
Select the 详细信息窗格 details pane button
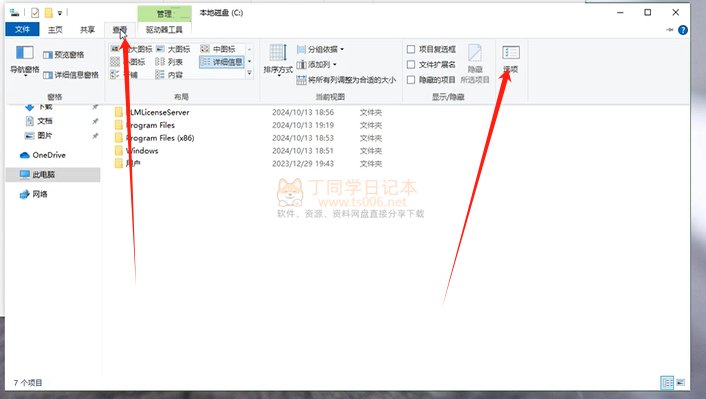pos(71,75)
